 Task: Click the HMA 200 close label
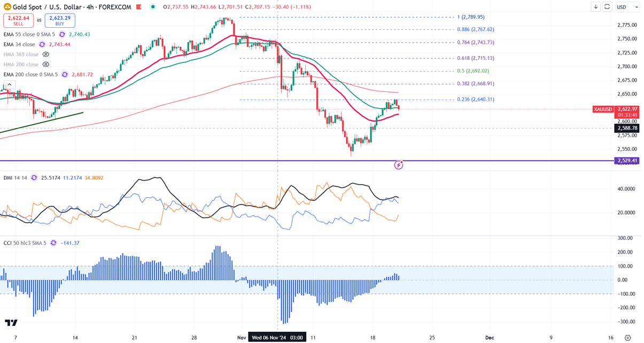pyautogui.click(x=21, y=64)
